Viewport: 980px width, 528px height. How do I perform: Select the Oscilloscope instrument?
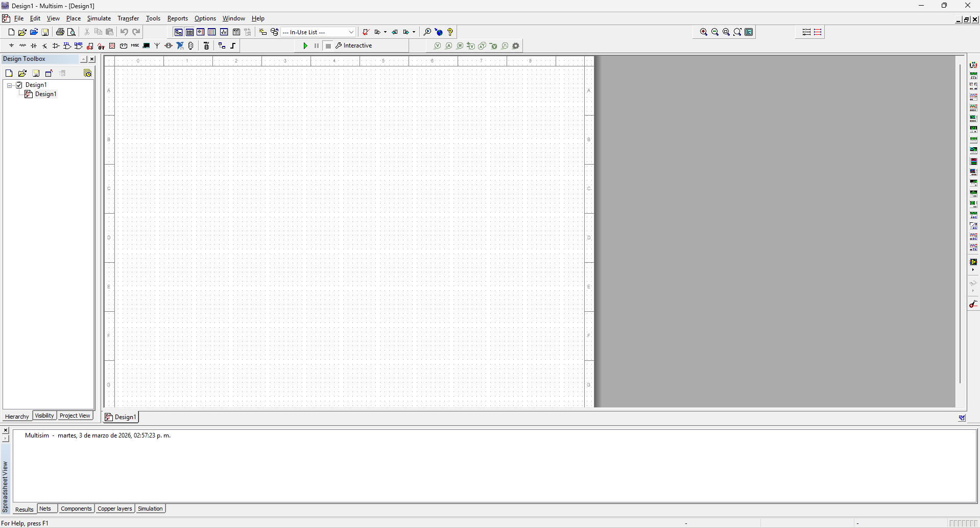(x=973, y=97)
